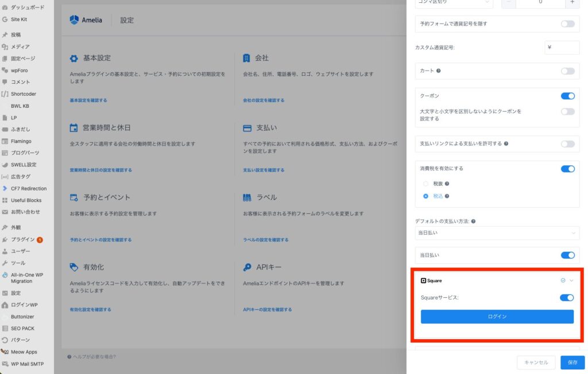Click the blue ログイン button for Square
Viewport: 588px width, 374px height.
pos(497,317)
